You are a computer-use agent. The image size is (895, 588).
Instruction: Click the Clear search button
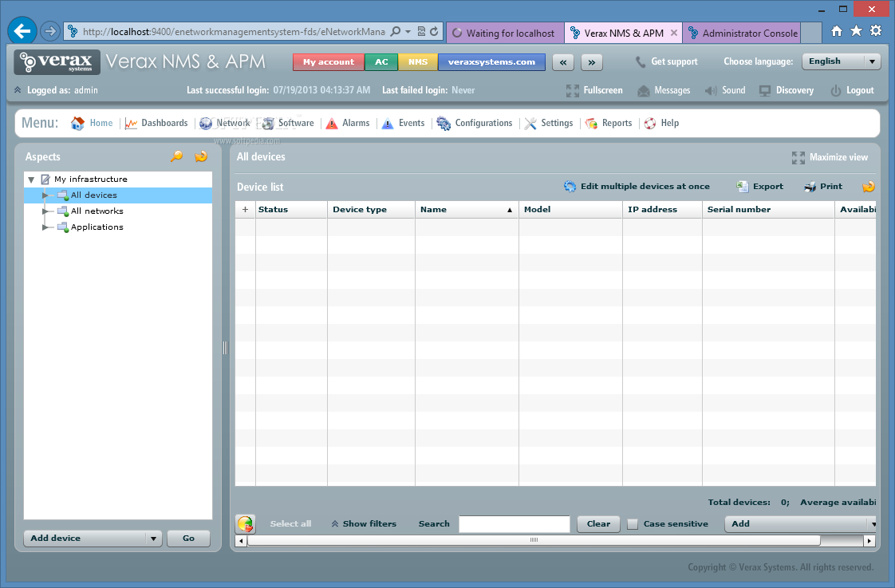click(x=598, y=523)
